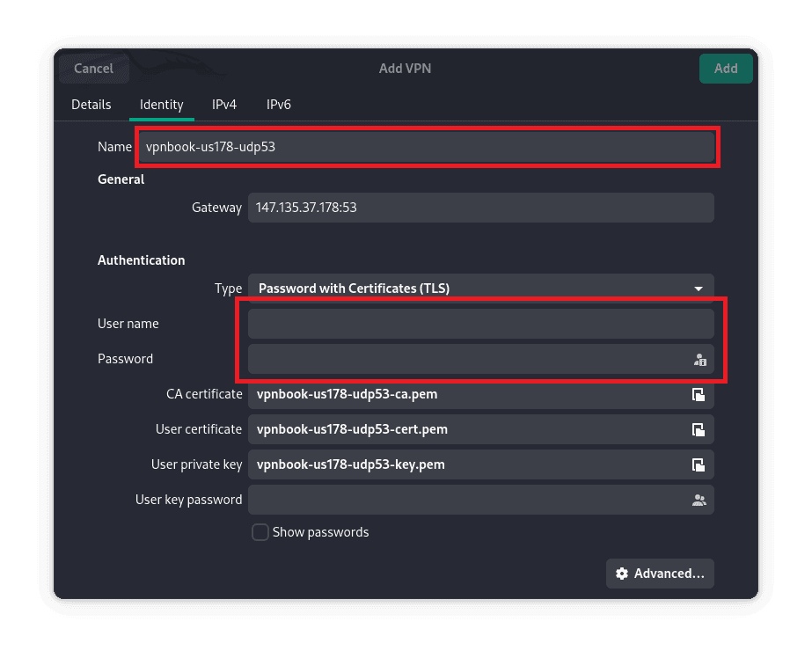This screenshot has width=812, height=658.
Task: Click the User private key label
Action: (x=196, y=464)
